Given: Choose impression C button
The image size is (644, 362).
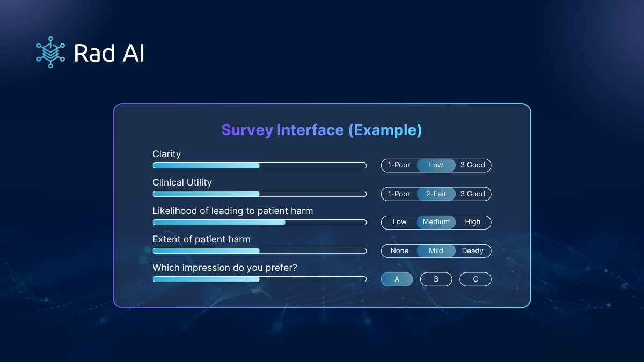Looking at the screenshot, I should pyautogui.click(x=475, y=279).
